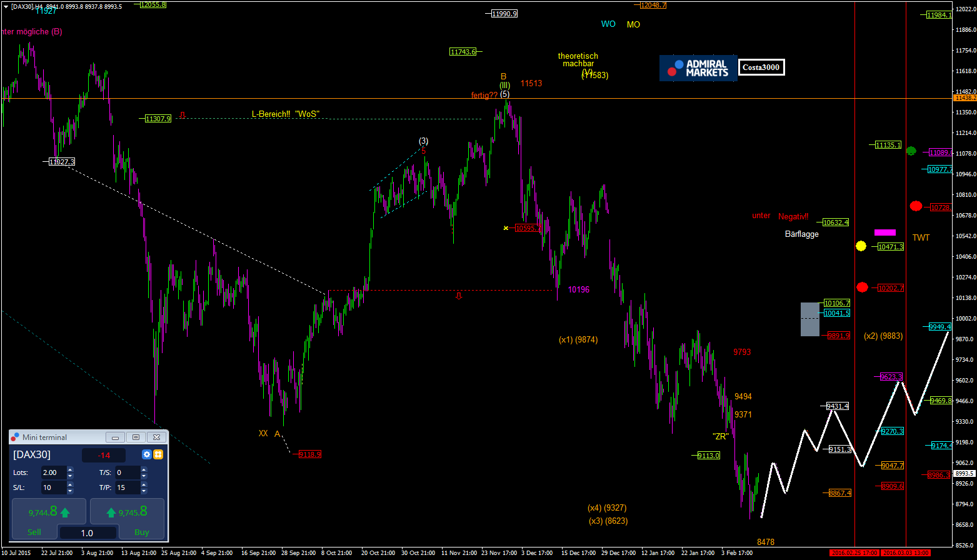This screenshot has width=977, height=560.
Task: Click the undock button of Mini terminal
Action: [136, 437]
